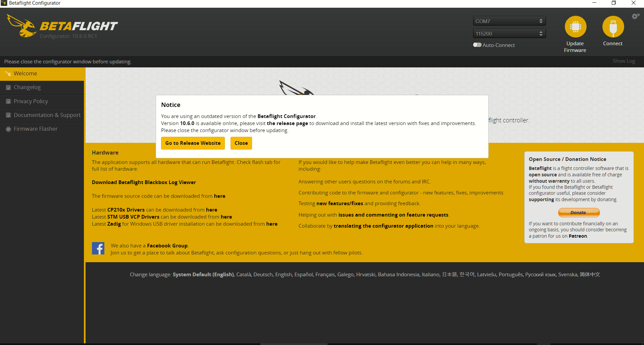Click the Welcome tab icon in sidebar

tap(8, 74)
